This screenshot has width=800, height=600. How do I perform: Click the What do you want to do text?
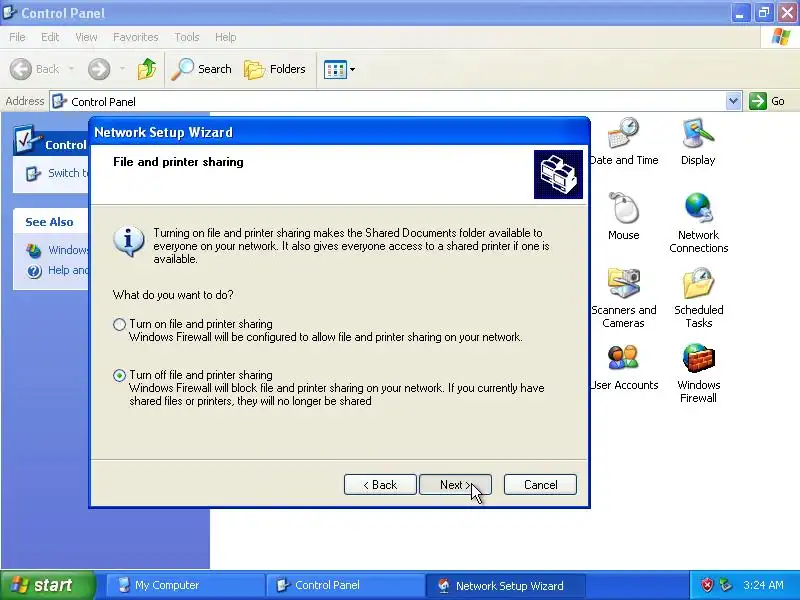coord(173,295)
